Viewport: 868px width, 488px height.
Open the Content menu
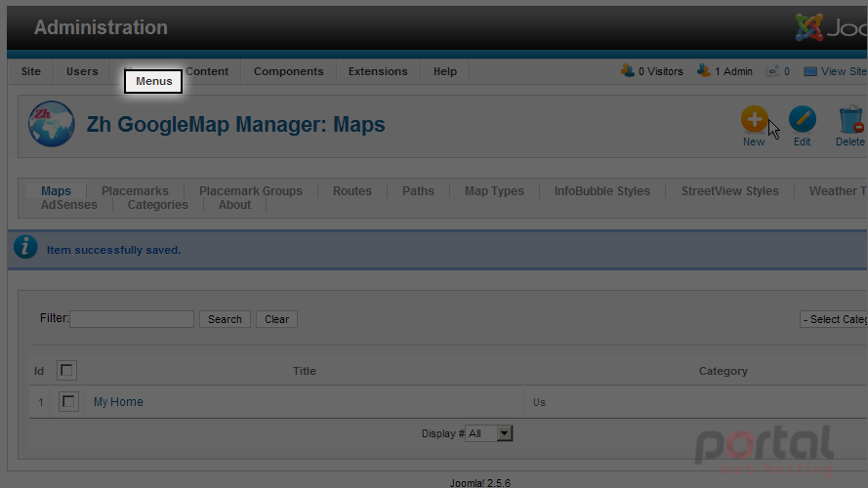coord(207,71)
